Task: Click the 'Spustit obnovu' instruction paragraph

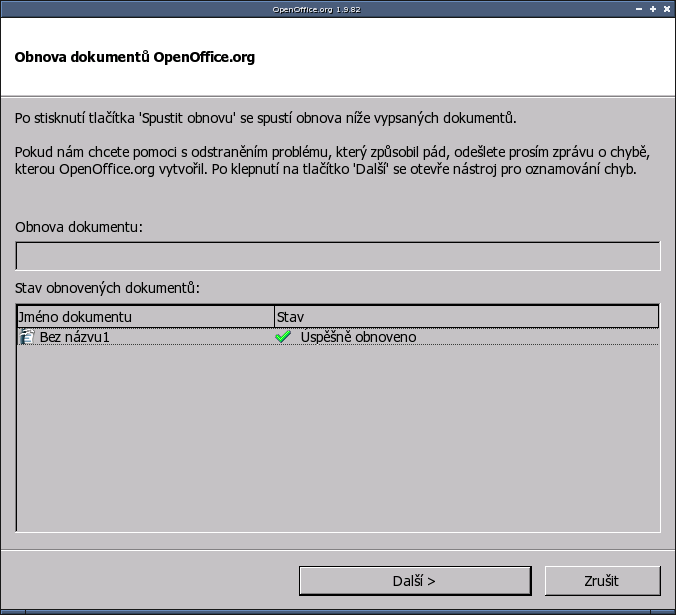Action: (266, 118)
